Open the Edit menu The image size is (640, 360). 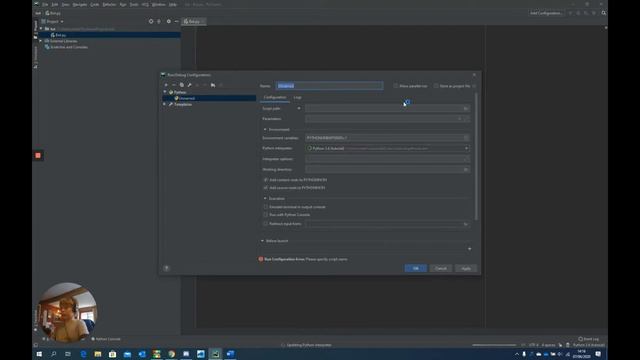coord(55,4)
